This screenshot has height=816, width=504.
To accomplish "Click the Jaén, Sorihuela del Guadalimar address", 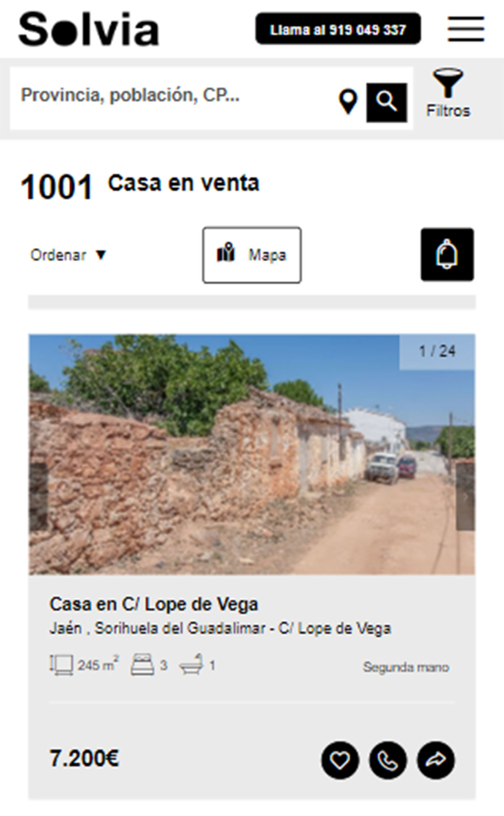I will click(x=220, y=629).
